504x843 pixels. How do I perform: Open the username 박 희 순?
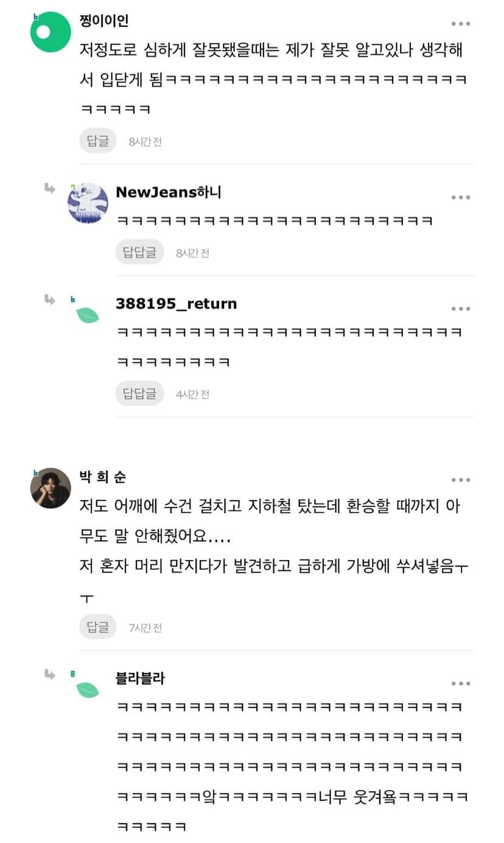[x=103, y=477]
